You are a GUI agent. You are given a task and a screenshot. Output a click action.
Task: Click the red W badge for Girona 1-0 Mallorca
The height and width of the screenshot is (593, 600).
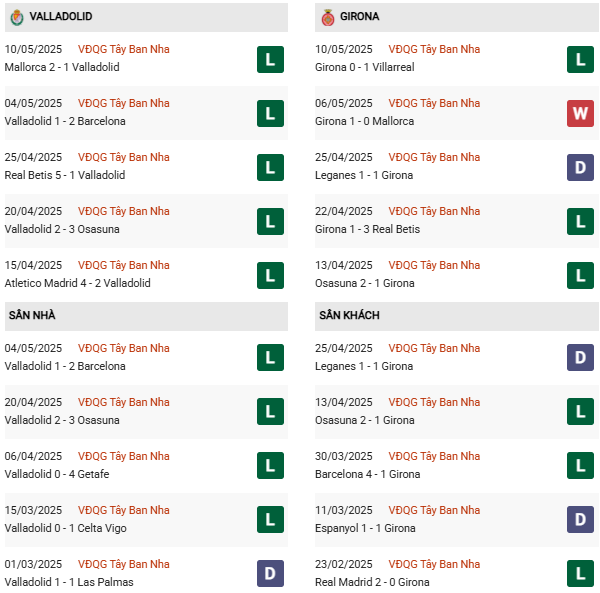tap(580, 114)
